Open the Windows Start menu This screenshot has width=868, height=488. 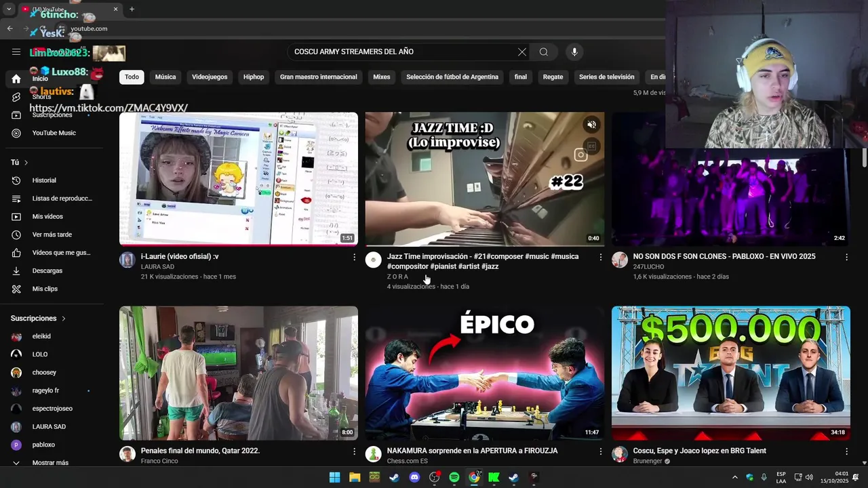tap(334, 477)
